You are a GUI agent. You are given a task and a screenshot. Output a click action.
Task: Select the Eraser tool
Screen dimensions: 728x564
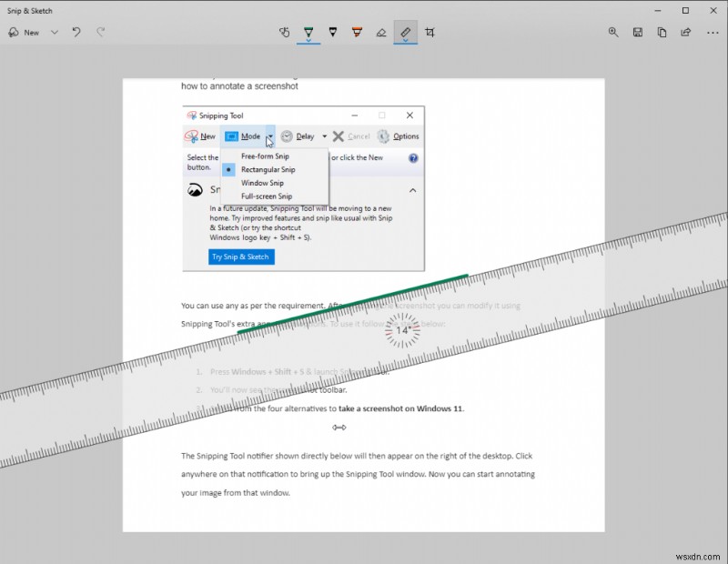pos(381,33)
